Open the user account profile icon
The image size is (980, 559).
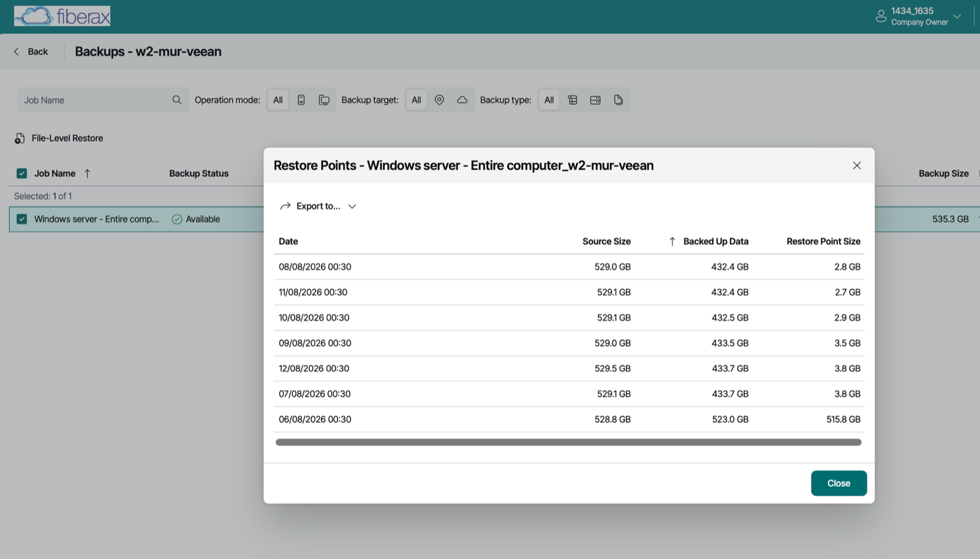click(881, 17)
